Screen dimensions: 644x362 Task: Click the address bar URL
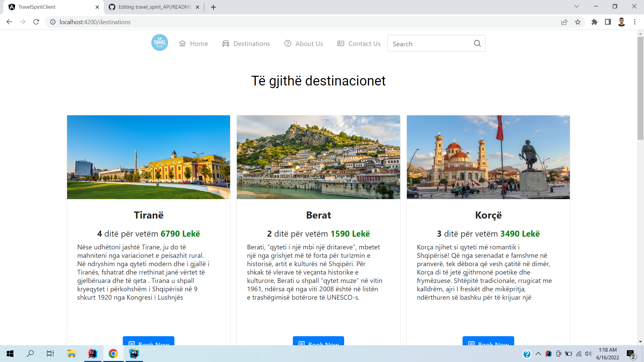click(x=95, y=22)
